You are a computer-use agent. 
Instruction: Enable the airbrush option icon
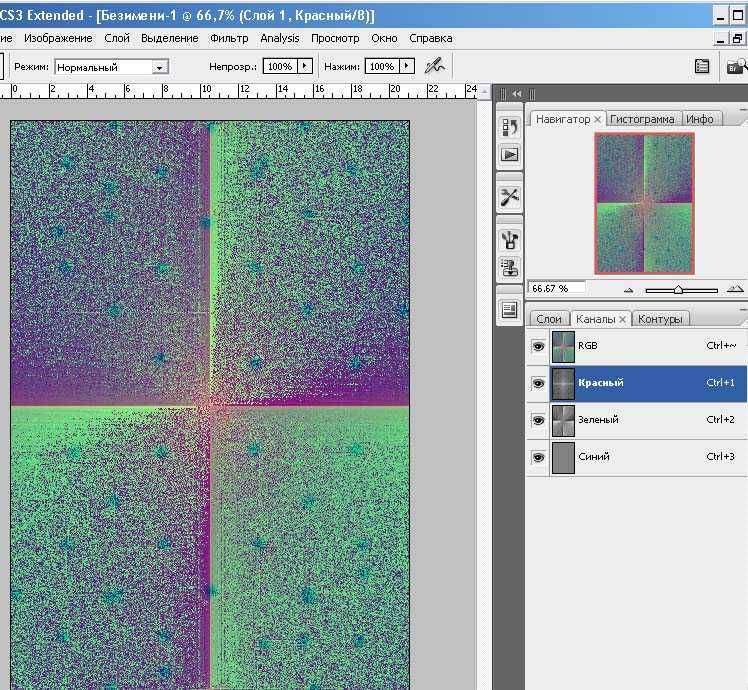coord(434,66)
